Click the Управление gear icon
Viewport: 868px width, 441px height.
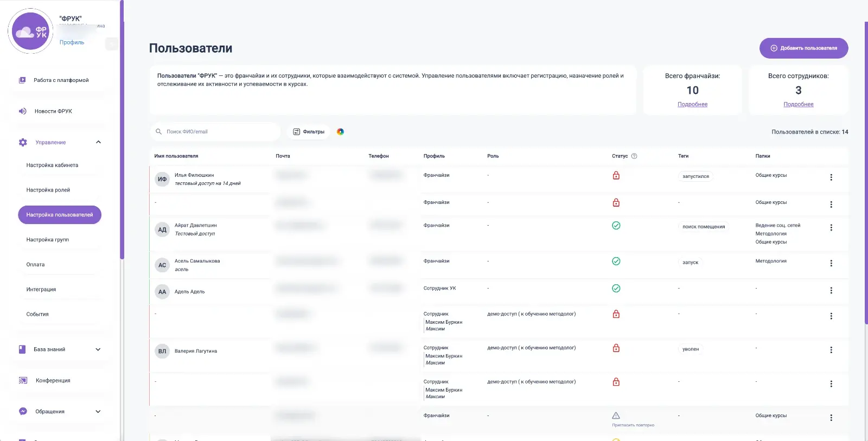click(x=23, y=142)
